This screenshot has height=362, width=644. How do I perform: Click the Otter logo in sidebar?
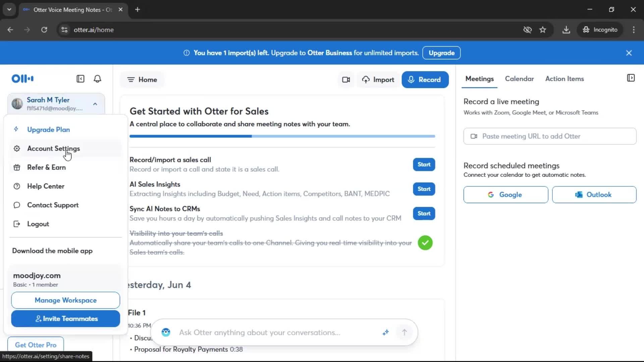coord(22,79)
